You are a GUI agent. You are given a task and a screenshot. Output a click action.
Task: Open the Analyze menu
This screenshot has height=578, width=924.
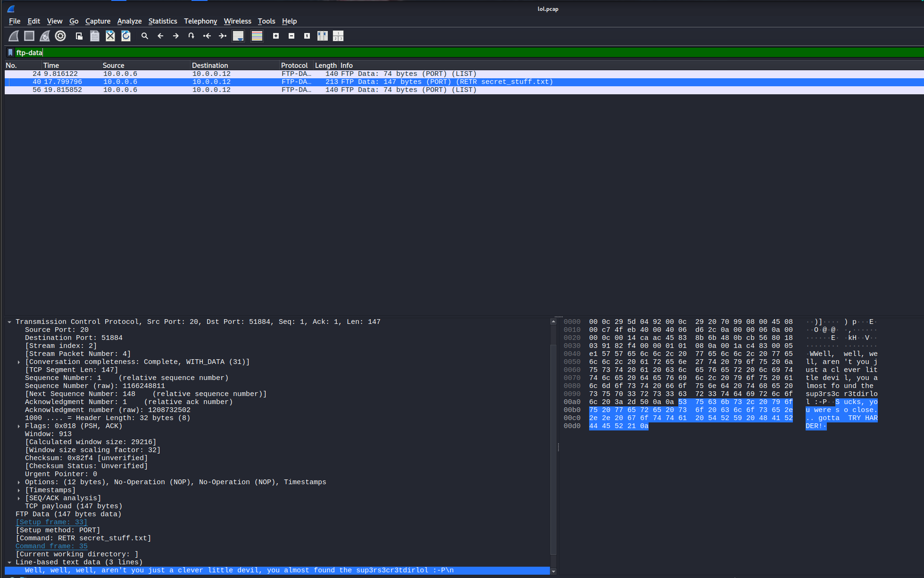point(129,21)
